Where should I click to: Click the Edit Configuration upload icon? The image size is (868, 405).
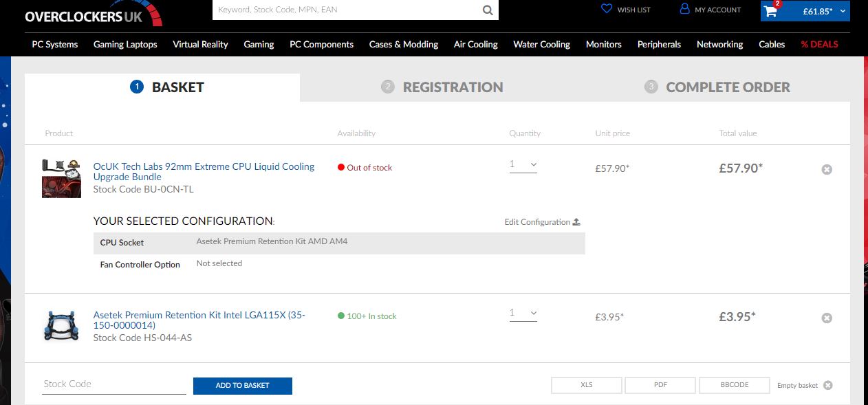click(x=576, y=222)
